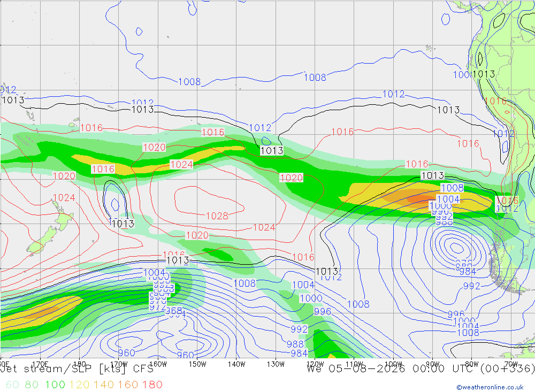The width and height of the screenshot is (535, 392).
Task: Click the black 1013 label over South America
Action: click(x=484, y=74)
